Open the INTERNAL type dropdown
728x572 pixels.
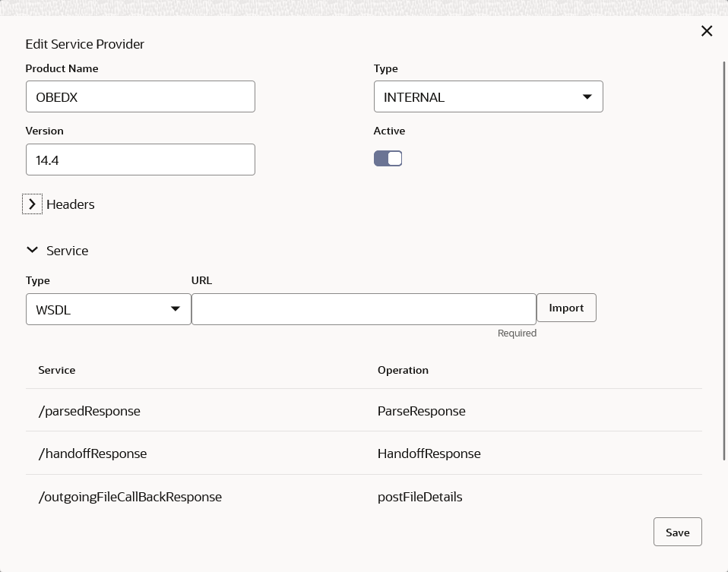click(x=488, y=97)
